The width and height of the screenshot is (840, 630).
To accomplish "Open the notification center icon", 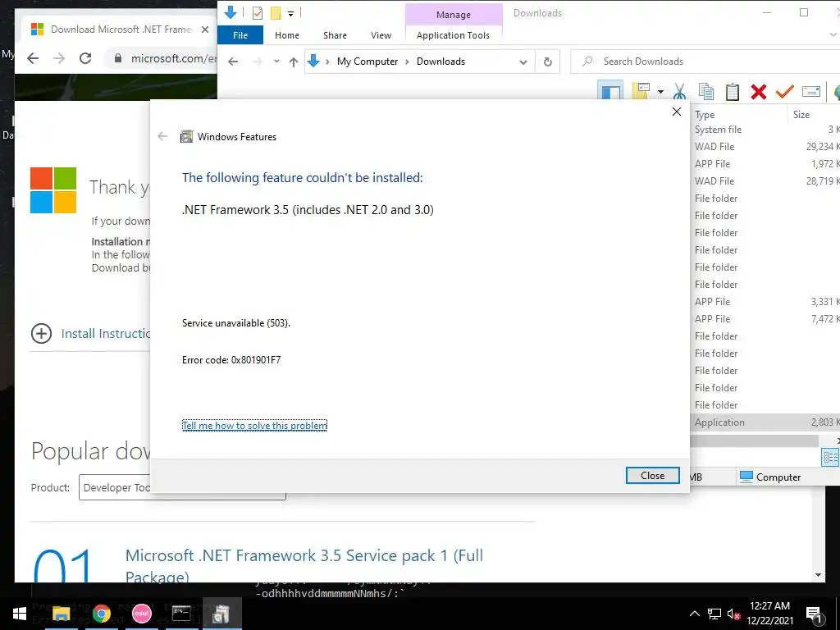I will coord(814,614).
